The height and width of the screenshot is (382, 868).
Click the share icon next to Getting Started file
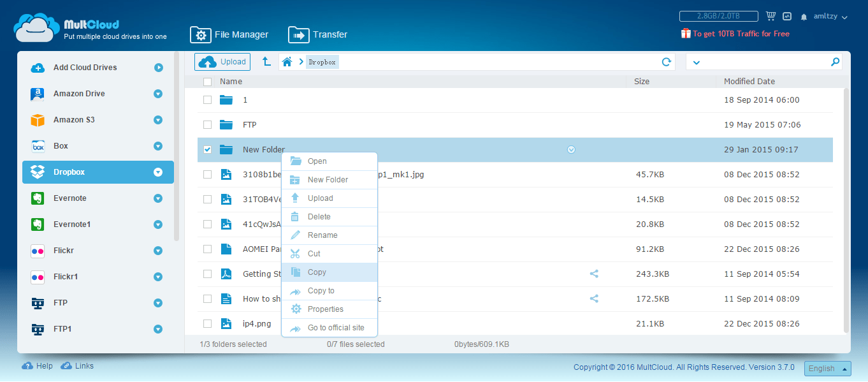point(594,273)
